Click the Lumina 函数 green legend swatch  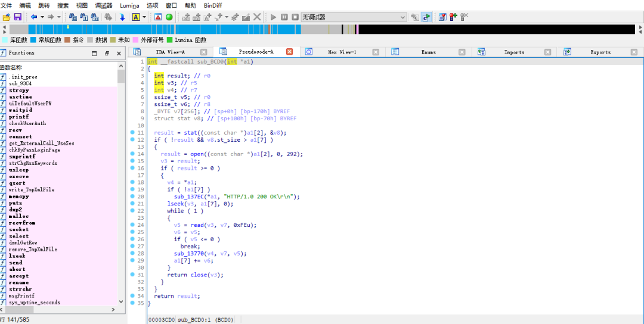pyautogui.click(x=169, y=40)
